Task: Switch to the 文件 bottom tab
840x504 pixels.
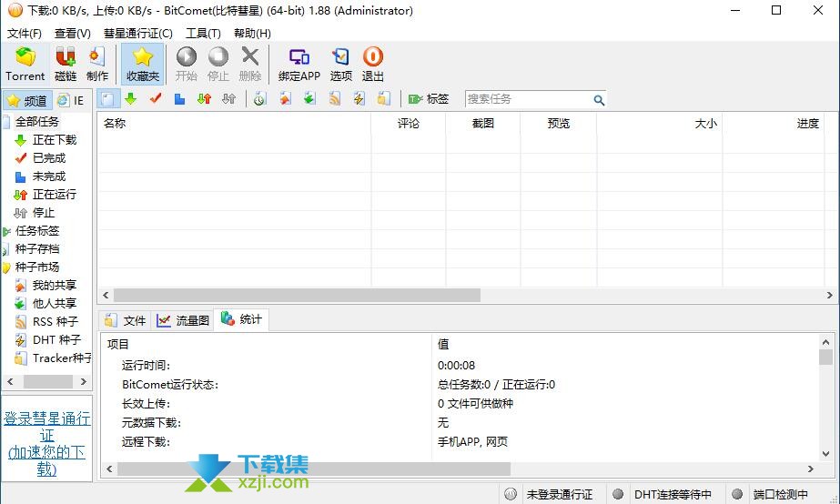Action: point(126,320)
